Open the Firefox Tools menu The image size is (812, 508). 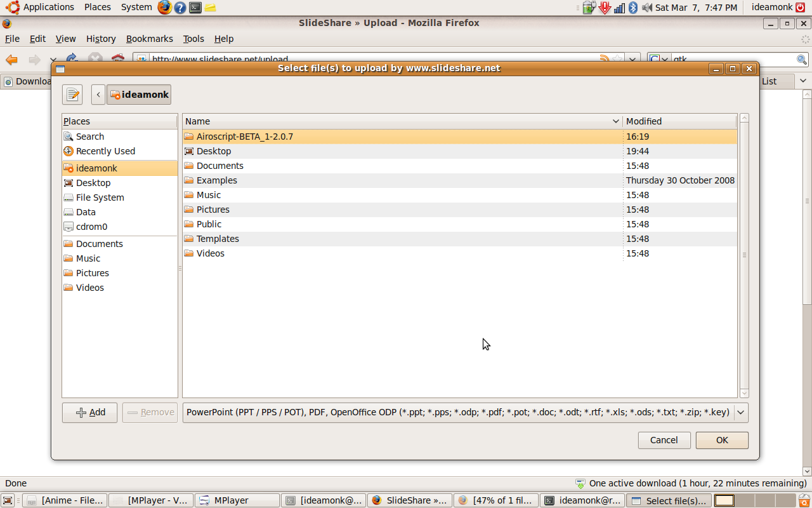tap(193, 39)
